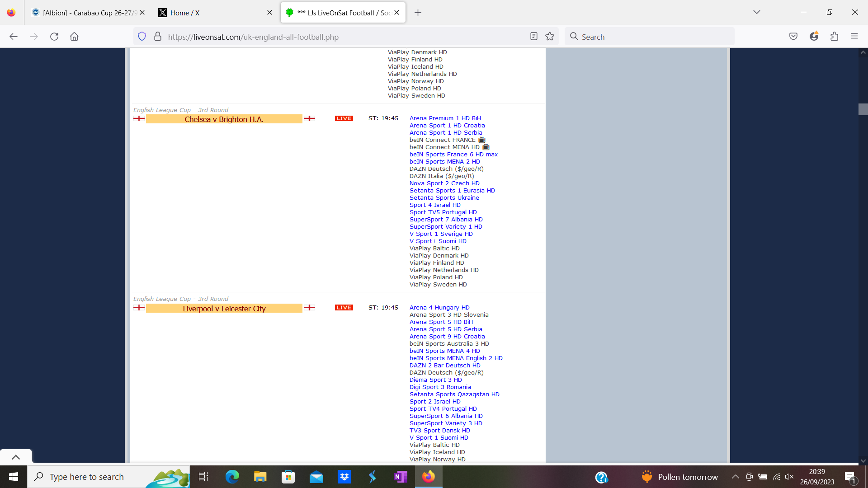
Task: Open tracking protection shield info
Action: [142, 37]
